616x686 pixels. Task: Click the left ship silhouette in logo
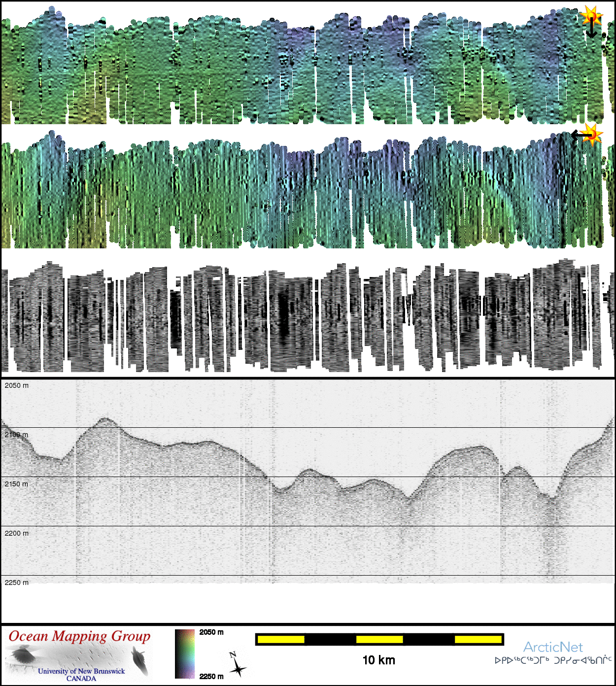click(22, 656)
